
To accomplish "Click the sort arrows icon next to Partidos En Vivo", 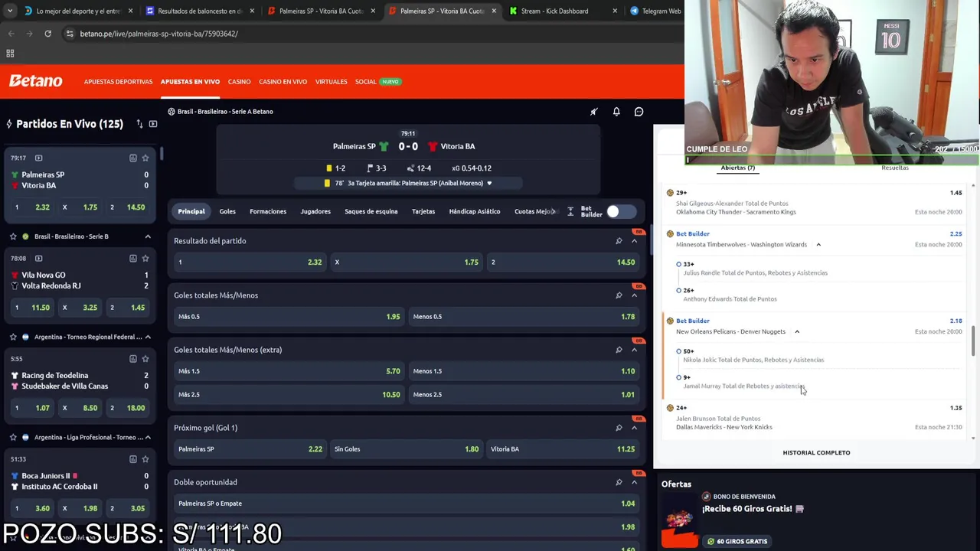I will [x=139, y=124].
